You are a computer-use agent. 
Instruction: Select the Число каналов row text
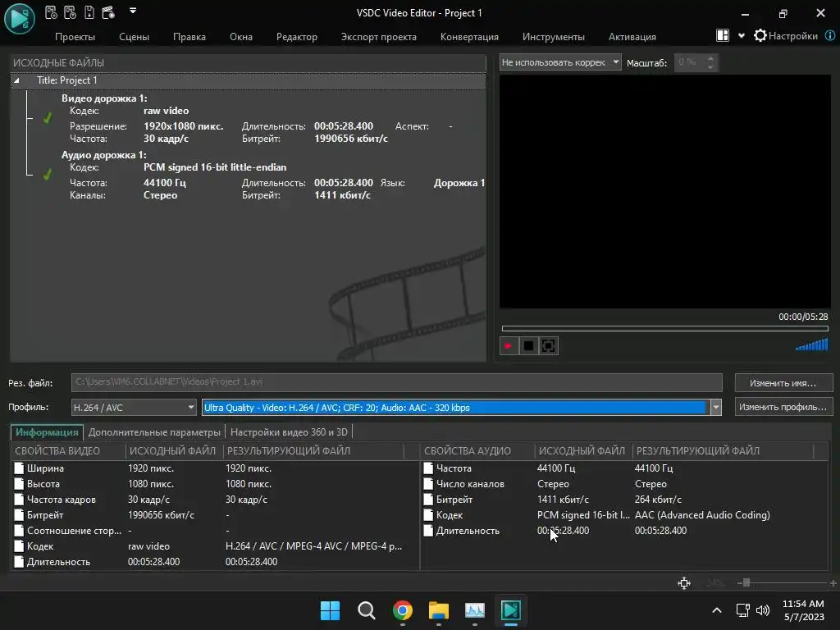470,484
